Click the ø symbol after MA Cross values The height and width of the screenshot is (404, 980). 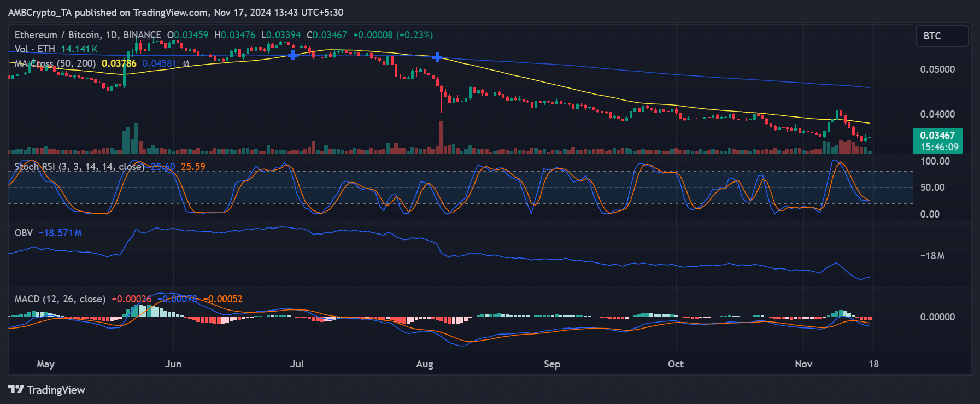click(186, 63)
